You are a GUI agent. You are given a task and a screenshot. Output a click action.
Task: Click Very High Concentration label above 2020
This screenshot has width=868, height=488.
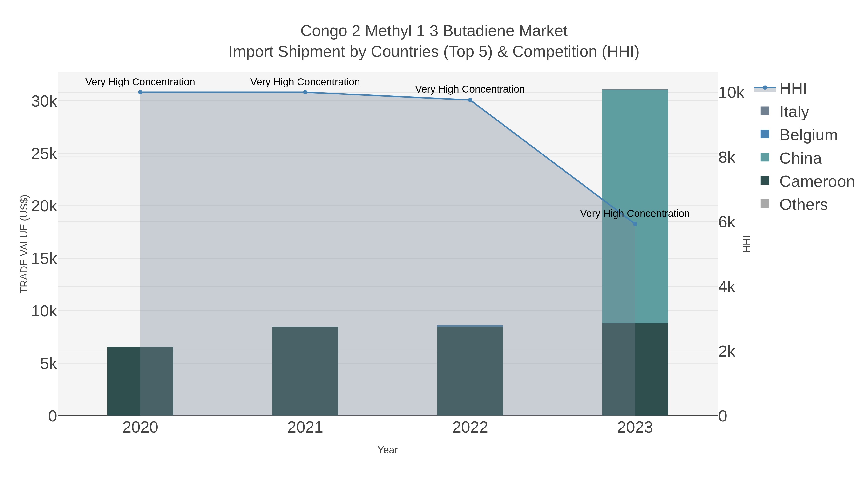140,82
